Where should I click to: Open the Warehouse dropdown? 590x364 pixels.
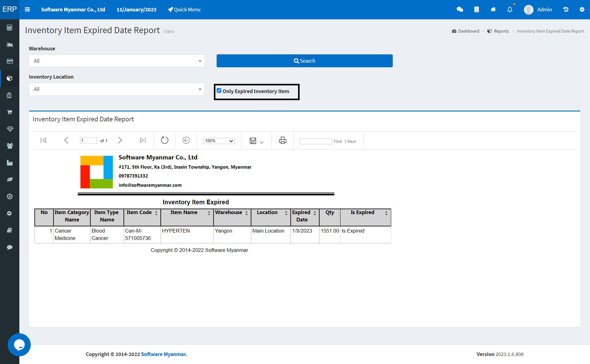tap(117, 61)
